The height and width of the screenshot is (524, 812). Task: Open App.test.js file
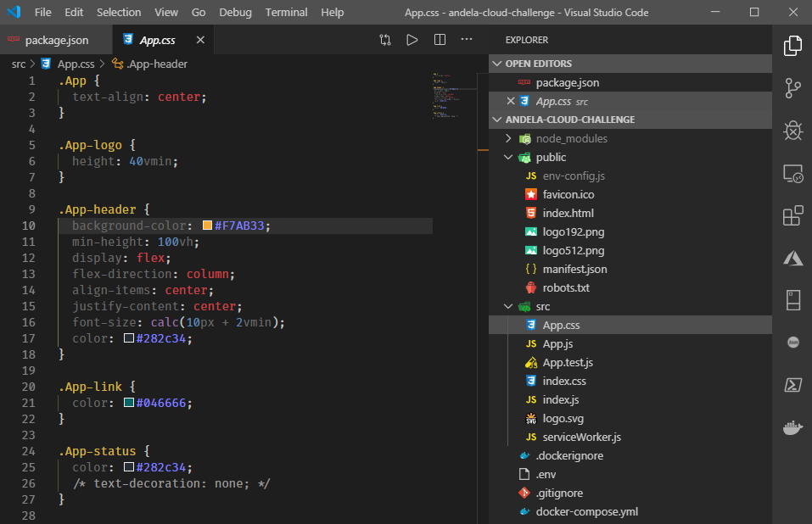[630, 363]
